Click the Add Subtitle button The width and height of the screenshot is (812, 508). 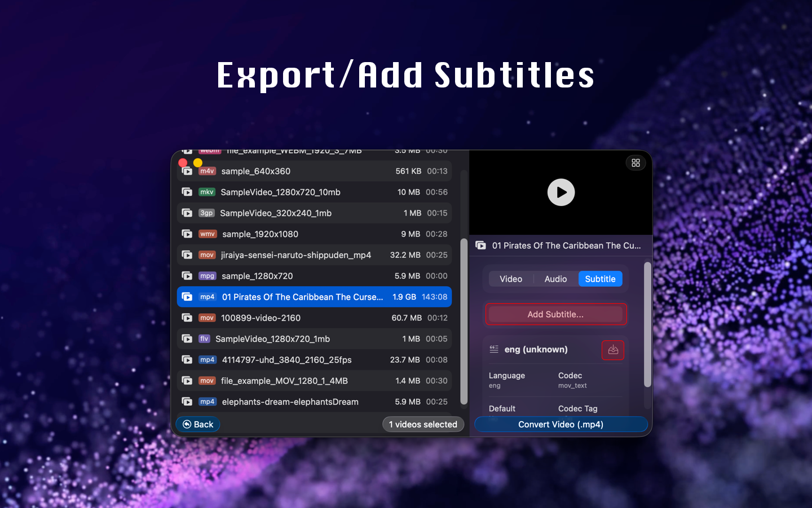click(555, 314)
